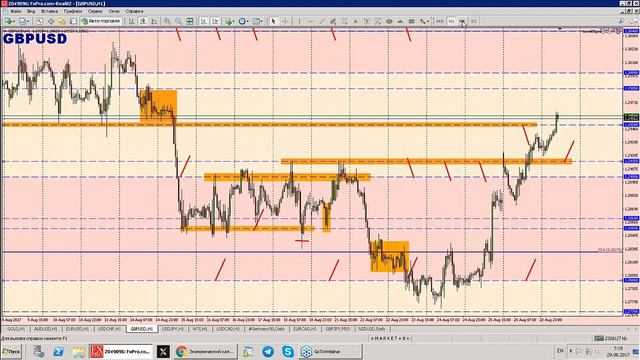This screenshot has height=360, width=640.
Task: Select the triangle drawing tool
Action: pos(400,21)
